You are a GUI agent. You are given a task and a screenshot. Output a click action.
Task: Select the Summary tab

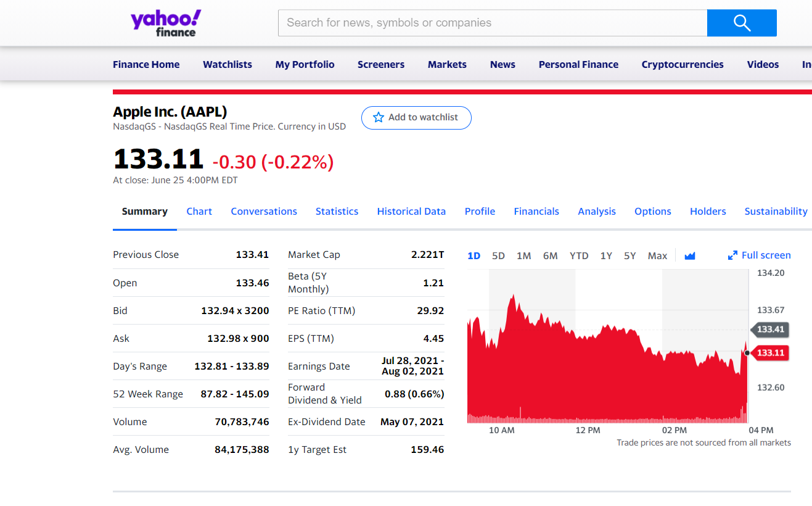145,211
